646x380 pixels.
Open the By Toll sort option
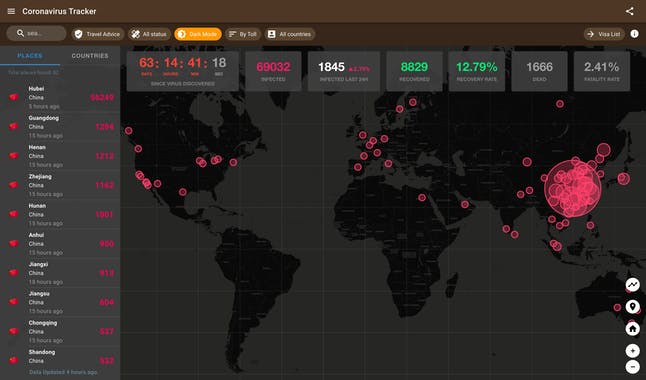click(243, 34)
